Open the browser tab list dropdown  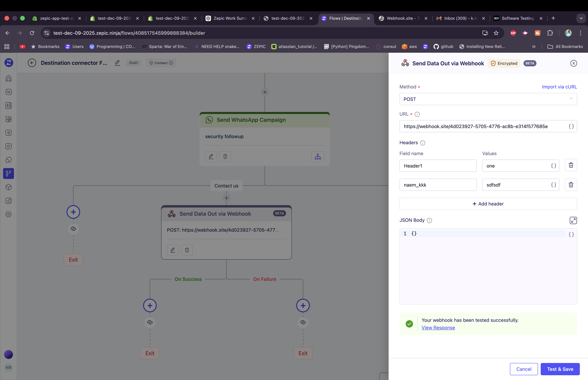[x=581, y=18]
